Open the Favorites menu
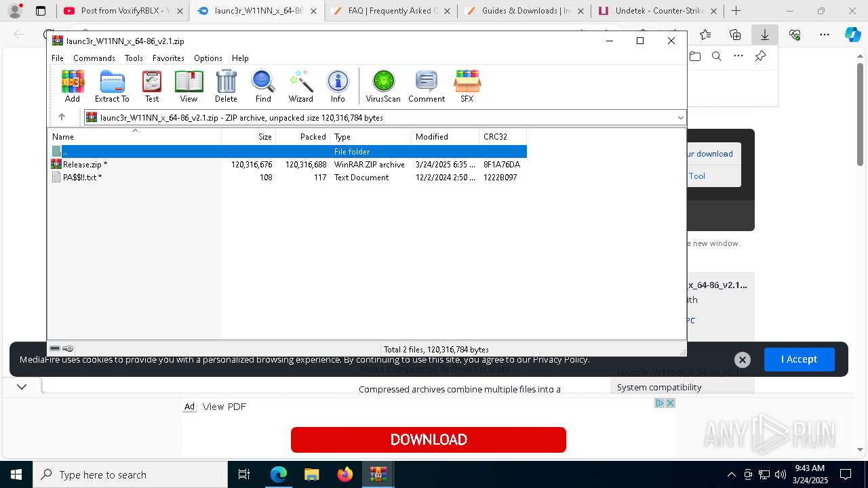 (x=168, y=58)
